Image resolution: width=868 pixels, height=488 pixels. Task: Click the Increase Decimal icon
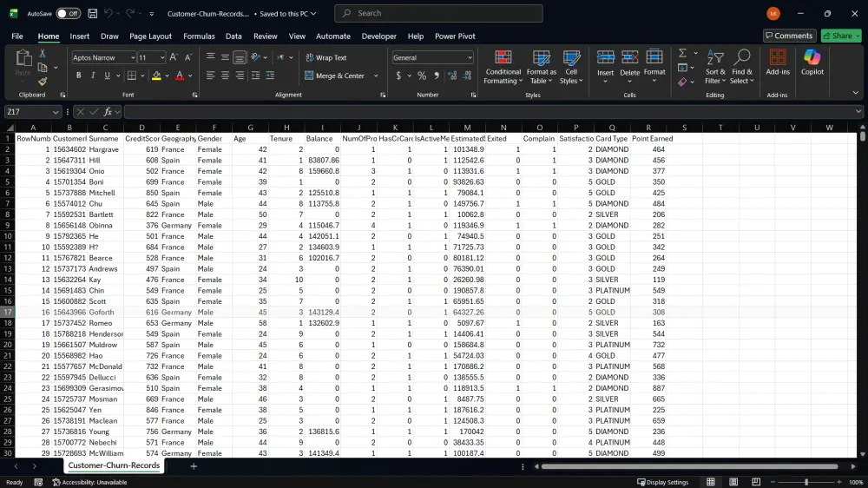click(x=452, y=76)
